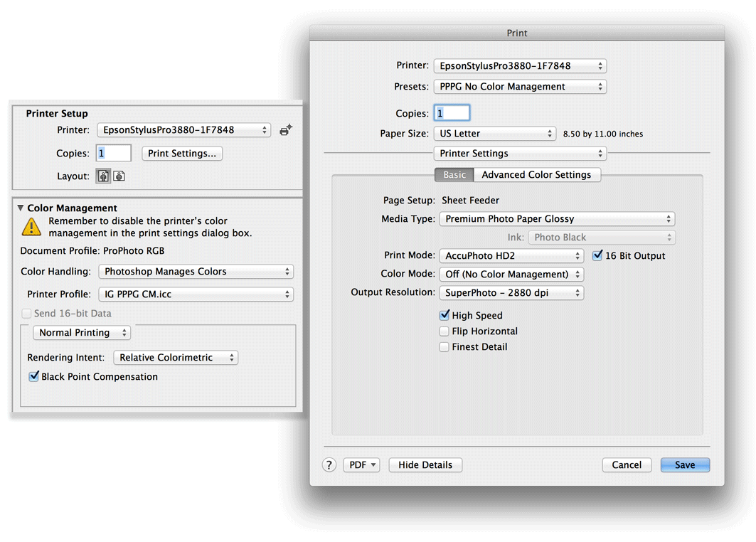
Task: Open the Media Type dropdown
Action: (x=557, y=219)
